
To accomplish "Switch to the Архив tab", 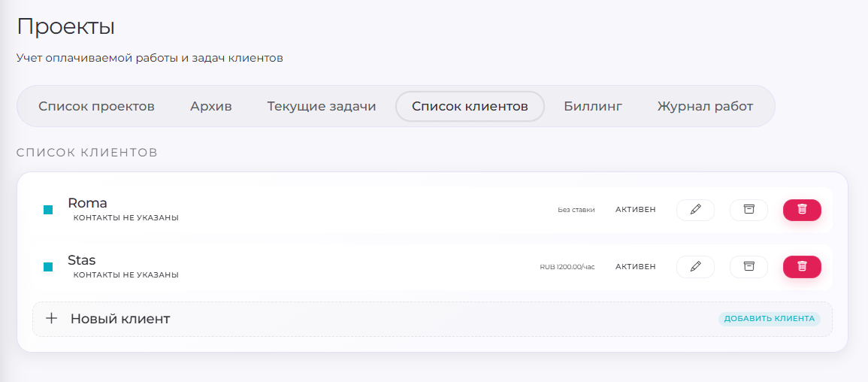I will click(211, 106).
